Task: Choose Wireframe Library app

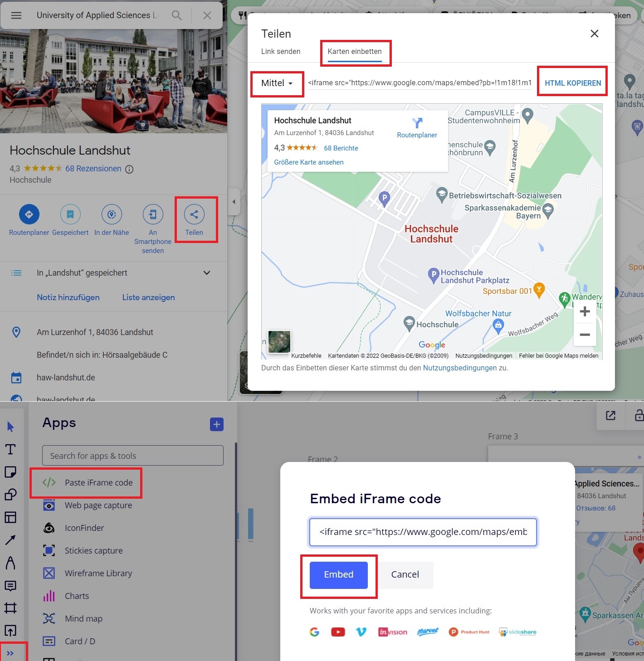Action: click(88, 574)
